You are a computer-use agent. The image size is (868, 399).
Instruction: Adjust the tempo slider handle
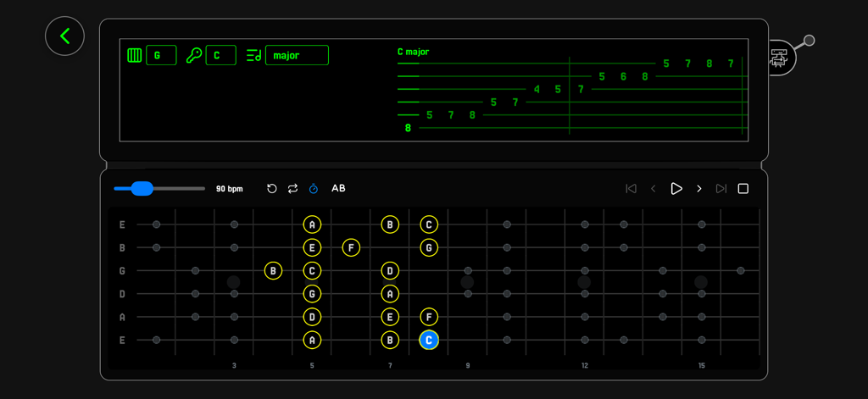point(142,189)
